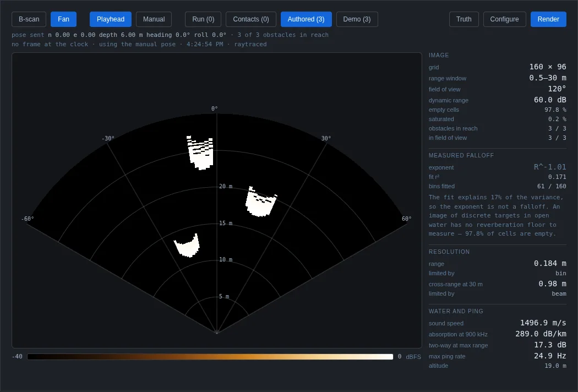
Task: Click the WATER AND PING section heading
Action: pos(456,311)
